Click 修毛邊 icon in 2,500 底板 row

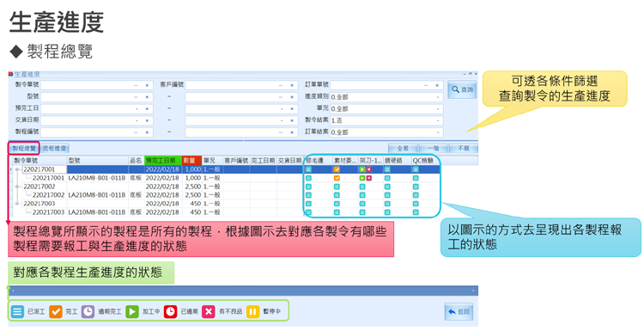(x=308, y=195)
